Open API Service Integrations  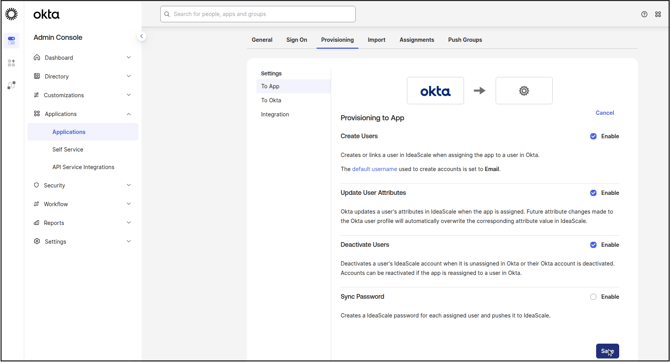(x=83, y=167)
